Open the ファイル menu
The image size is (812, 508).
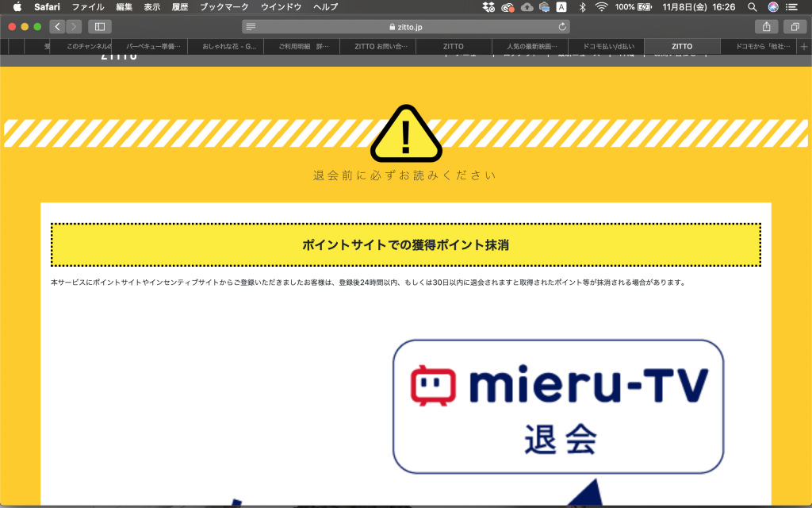(88, 6)
